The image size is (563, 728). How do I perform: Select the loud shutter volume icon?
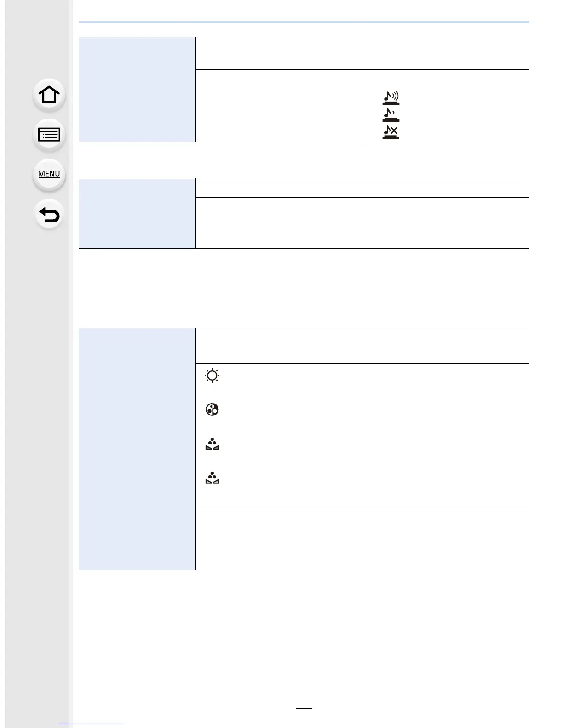391,98
